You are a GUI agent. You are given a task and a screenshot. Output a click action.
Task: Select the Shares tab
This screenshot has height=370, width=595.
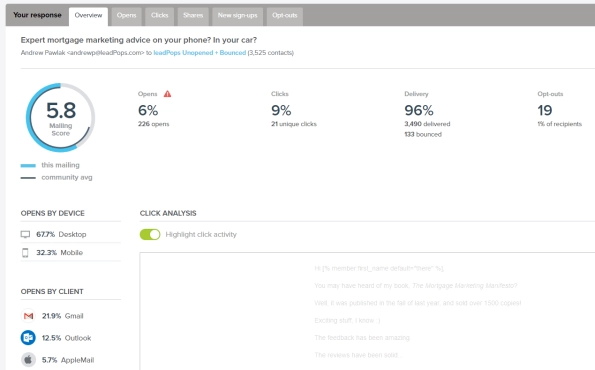click(193, 16)
